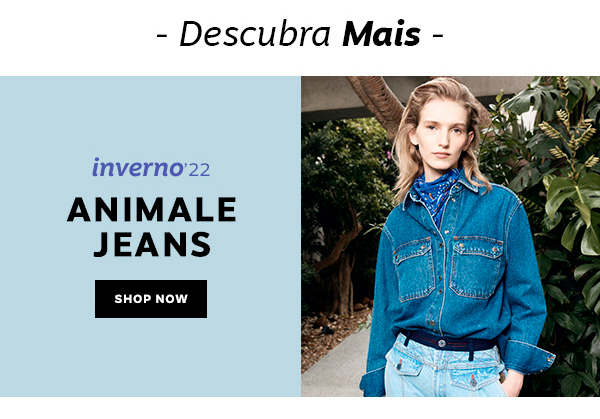Click the Descubra Mais heading

point(300,34)
